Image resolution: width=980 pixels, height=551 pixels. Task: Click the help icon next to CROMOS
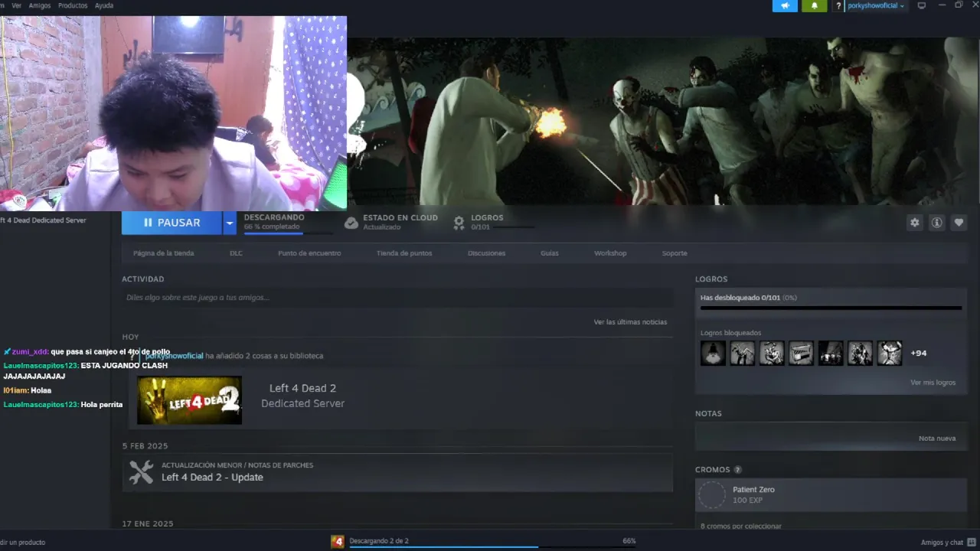(x=738, y=470)
